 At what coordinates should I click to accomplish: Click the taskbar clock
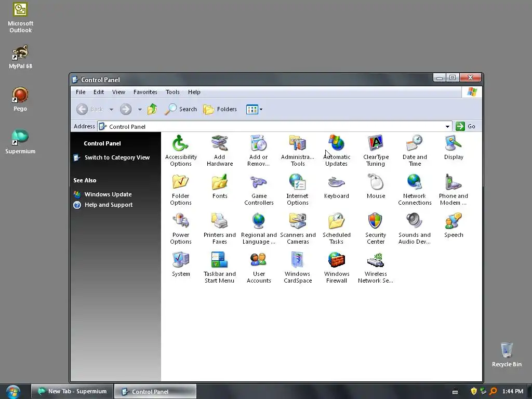(x=513, y=392)
